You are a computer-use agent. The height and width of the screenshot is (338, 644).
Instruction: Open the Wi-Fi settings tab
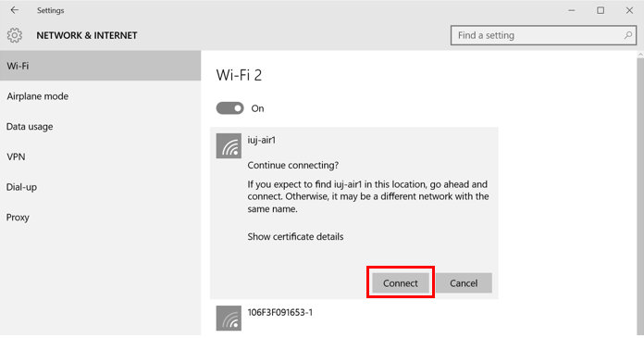(100, 66)
